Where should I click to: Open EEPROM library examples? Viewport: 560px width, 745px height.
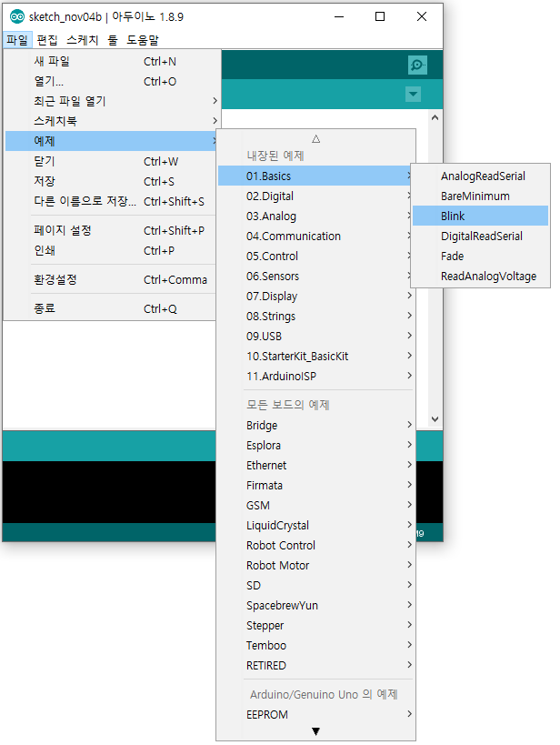point(315,715)
